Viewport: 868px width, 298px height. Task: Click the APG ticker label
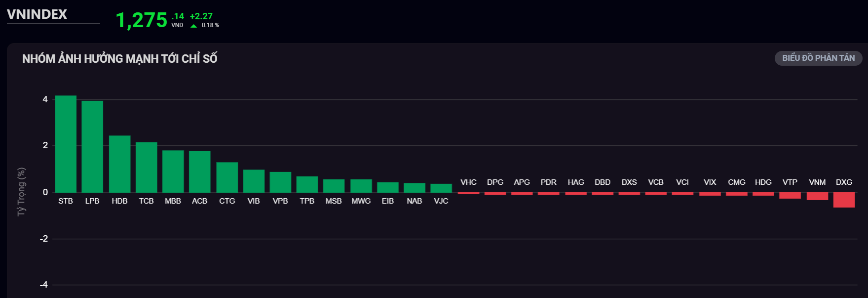point(522,182)
